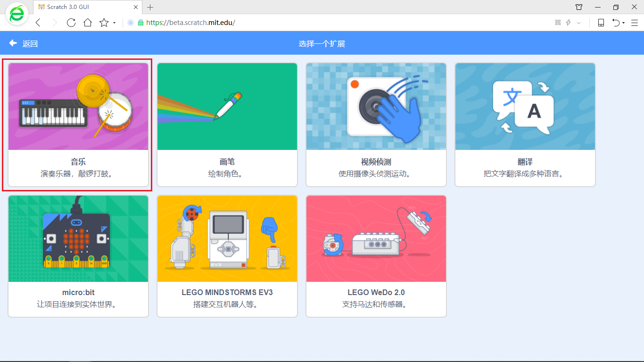This screenshot has height=362, width=644.
Task: Open a new tab with plus
Action: tap(150, 7)
